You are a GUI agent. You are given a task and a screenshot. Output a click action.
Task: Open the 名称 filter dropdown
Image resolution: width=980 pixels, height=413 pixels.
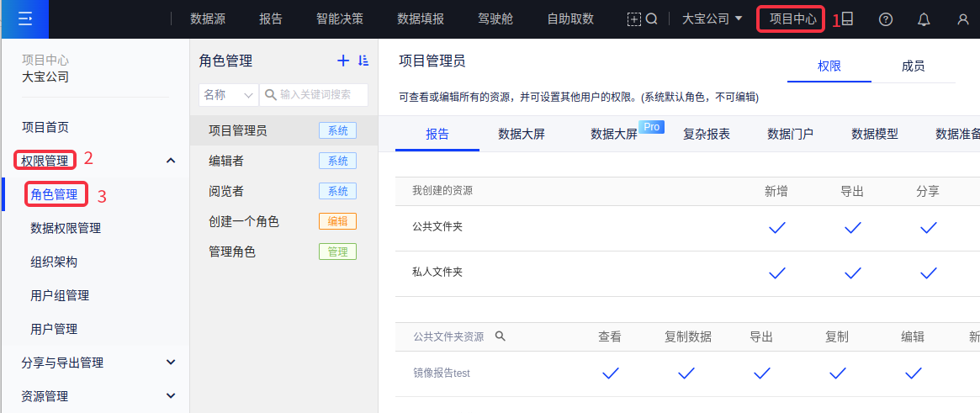tap(228, 95)
